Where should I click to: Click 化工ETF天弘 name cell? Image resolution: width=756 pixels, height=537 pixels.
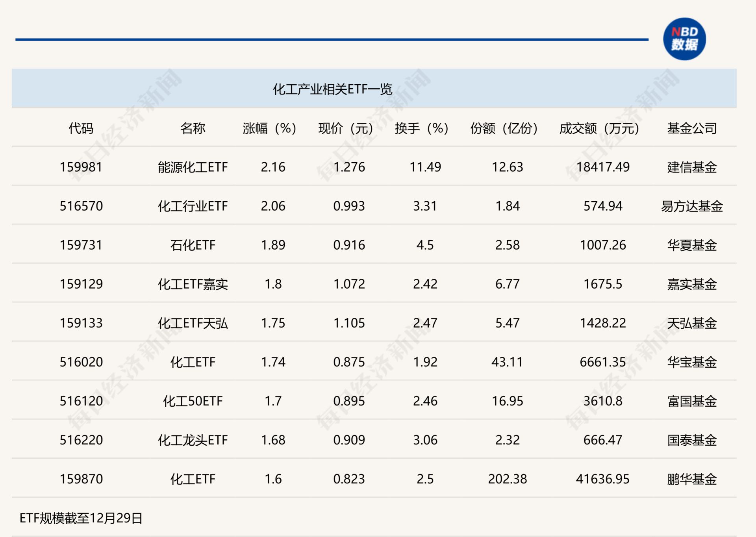tap(193, 323)
